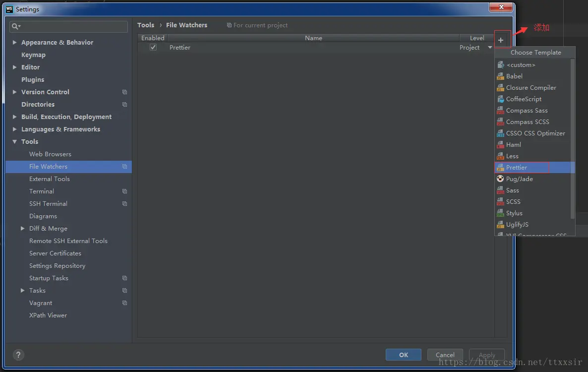Pick the Stylus template
Viewport: 588px width, 372px height.
516,213
